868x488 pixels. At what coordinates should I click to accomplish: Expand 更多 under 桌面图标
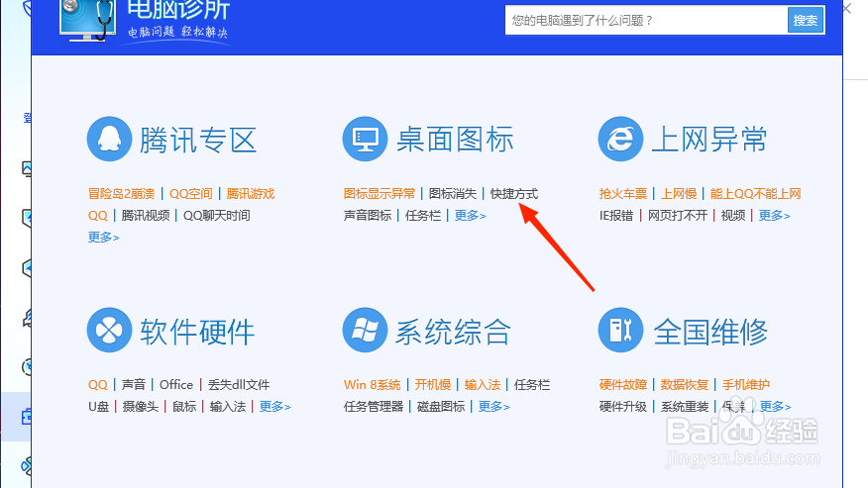tap(470, 215)
